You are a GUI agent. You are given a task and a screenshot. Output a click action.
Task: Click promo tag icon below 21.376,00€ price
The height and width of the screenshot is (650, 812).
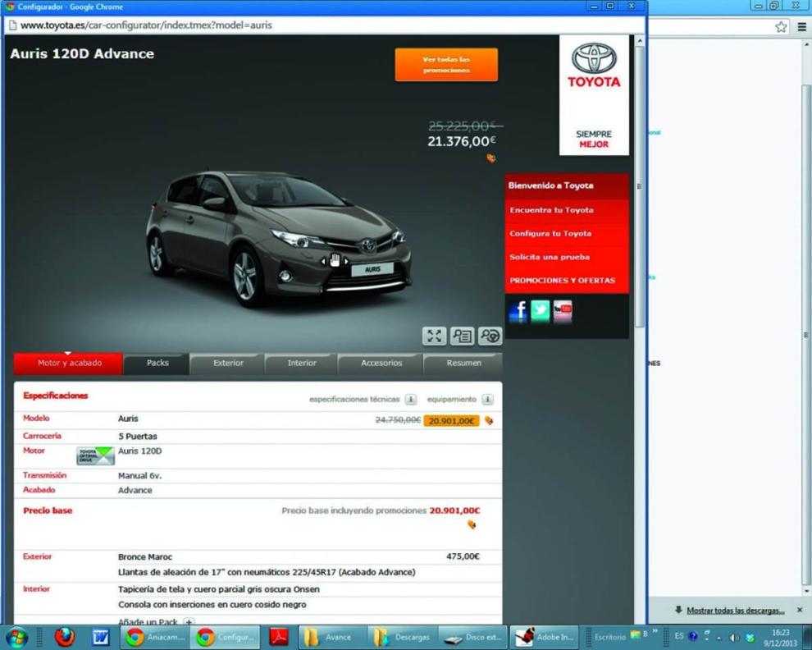pos(491,158)
